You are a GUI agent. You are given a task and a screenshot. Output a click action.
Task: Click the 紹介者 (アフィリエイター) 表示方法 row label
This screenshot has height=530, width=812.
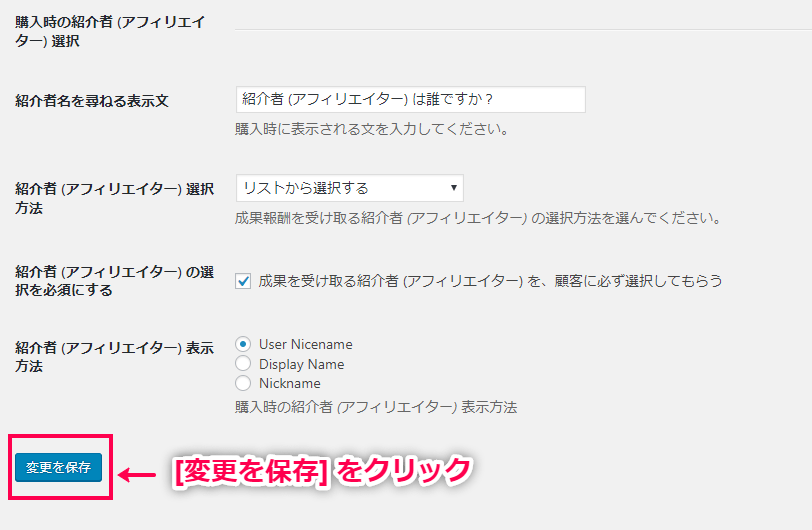pyautogui.click(x=114, y=357)
